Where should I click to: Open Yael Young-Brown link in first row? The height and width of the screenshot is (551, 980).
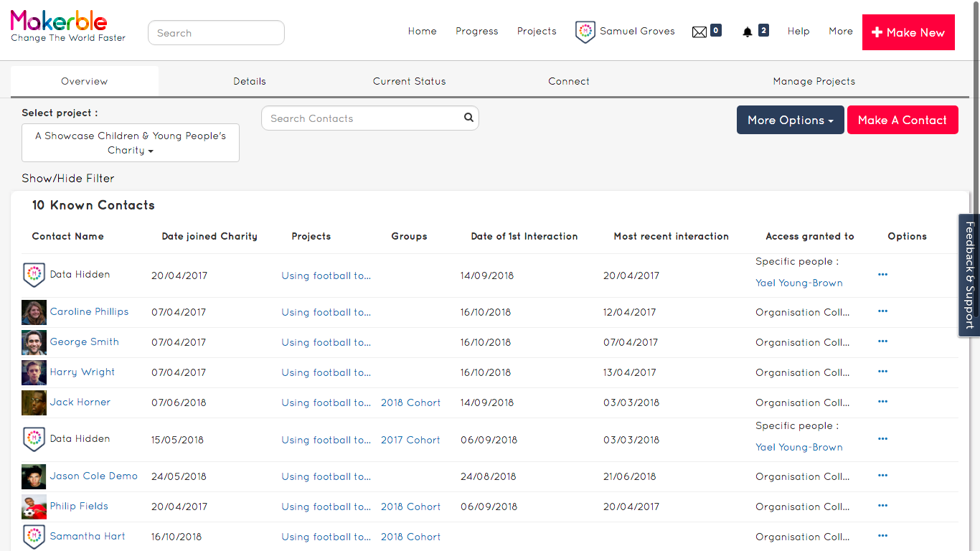click(x=799, y=283)
